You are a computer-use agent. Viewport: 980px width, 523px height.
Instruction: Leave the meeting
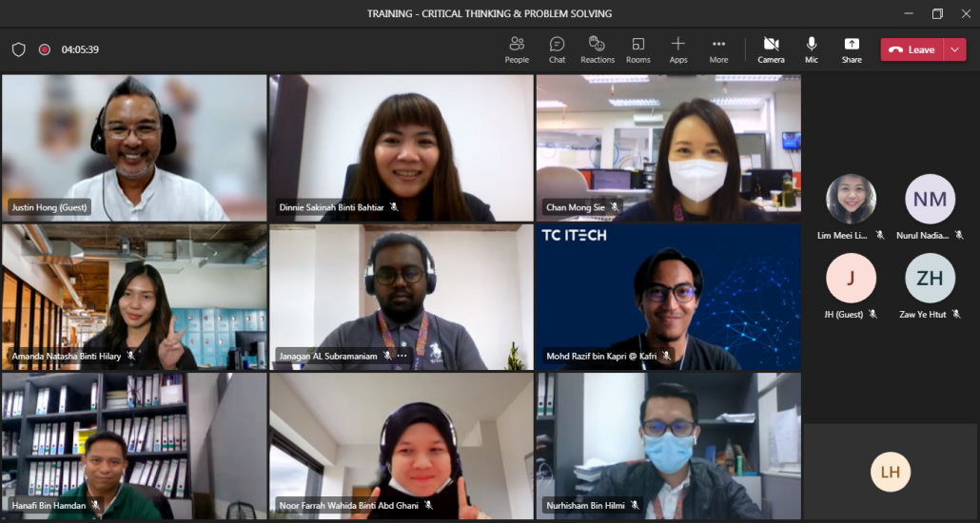[x=911, y=50]
